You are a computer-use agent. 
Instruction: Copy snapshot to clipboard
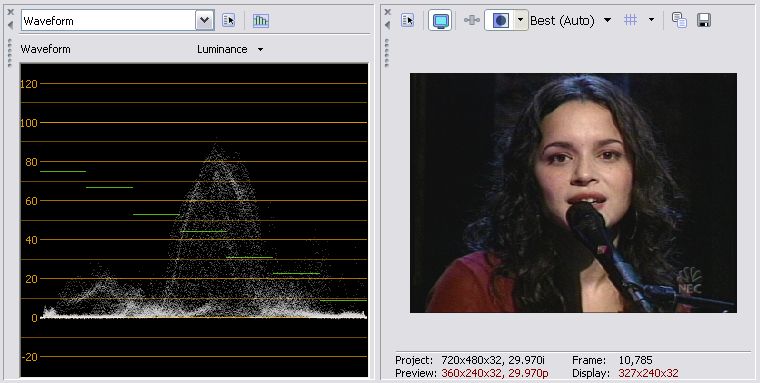click(x=679, y=20)
